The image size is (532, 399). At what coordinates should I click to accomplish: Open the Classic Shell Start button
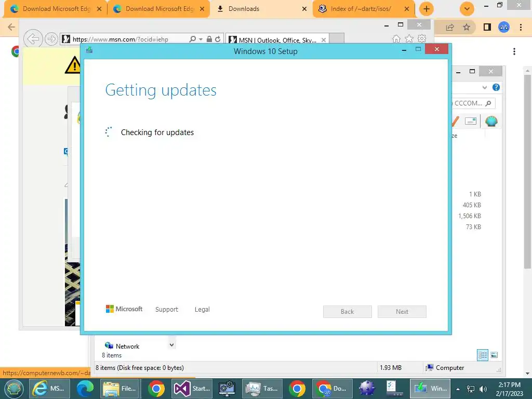pyautogui.click(x=14, y=389)
